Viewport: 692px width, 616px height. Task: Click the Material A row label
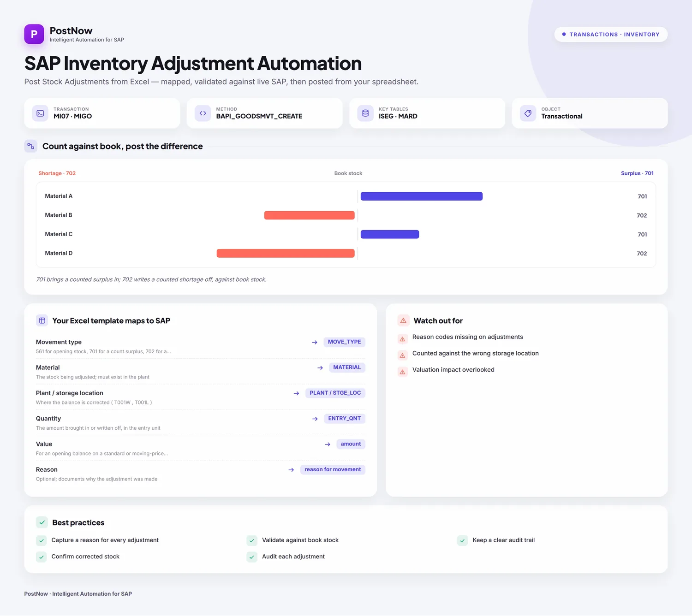(59, 196)
